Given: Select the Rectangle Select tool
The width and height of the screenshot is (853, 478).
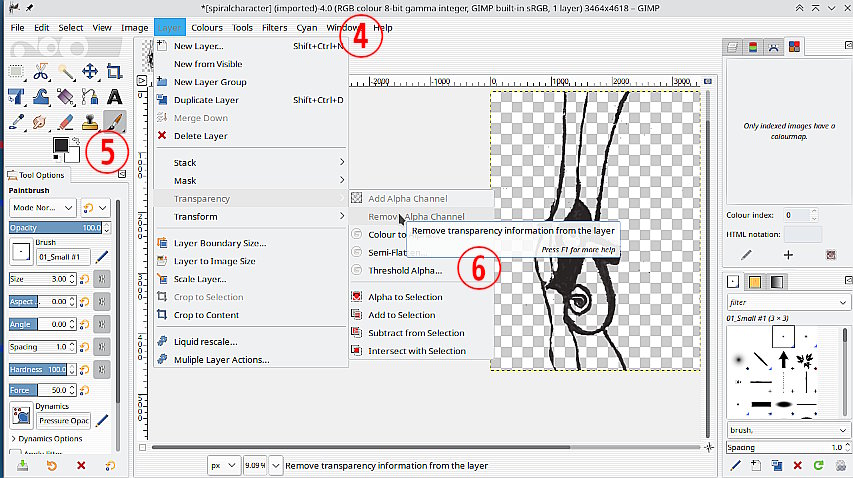Looking at the screenshot, I should tap(16, 71).
